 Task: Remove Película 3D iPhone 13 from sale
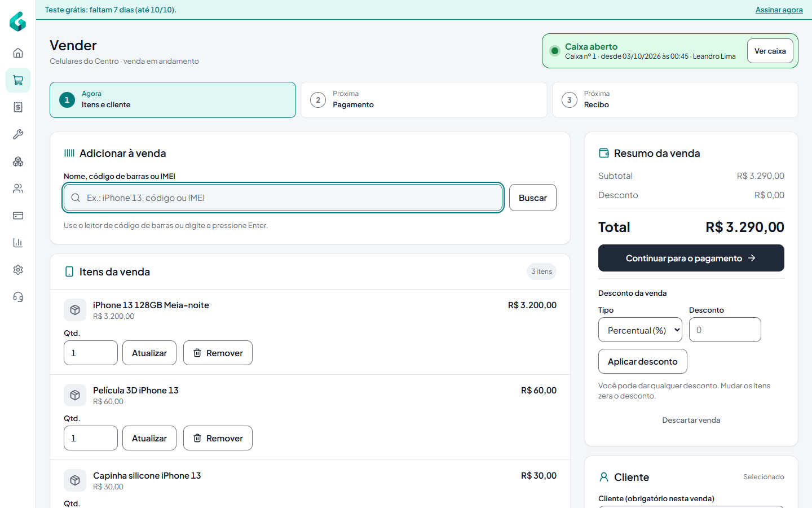[218, 438]
